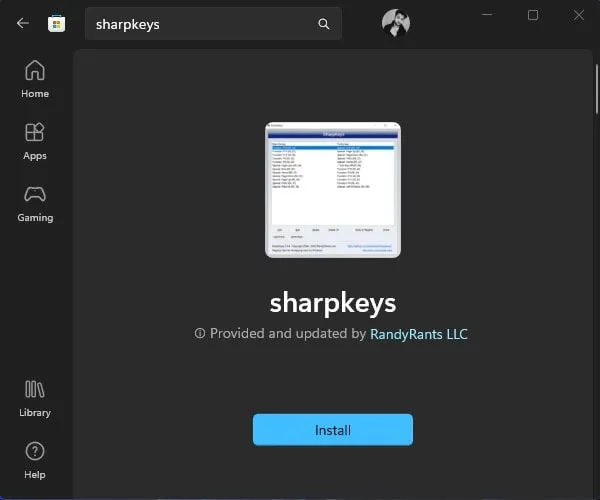Maximize the Microsoft Store window
600x500 pixels.
(533, 15)
